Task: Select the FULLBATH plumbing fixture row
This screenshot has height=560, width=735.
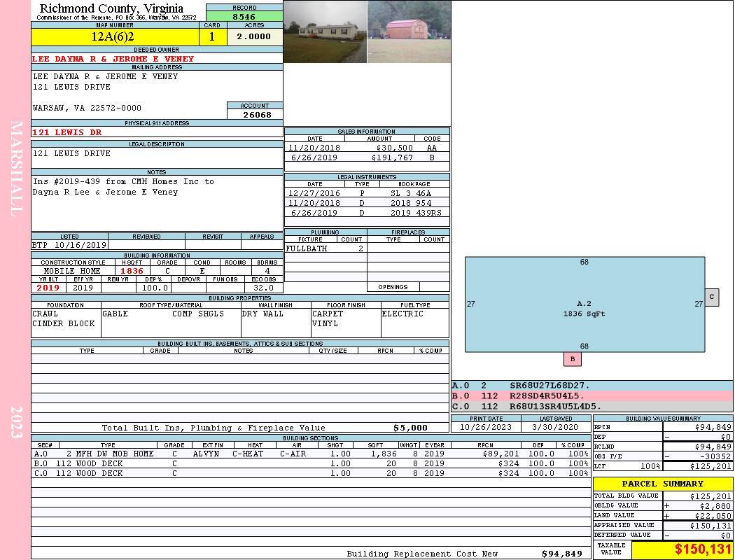Action: coord(325,248)
